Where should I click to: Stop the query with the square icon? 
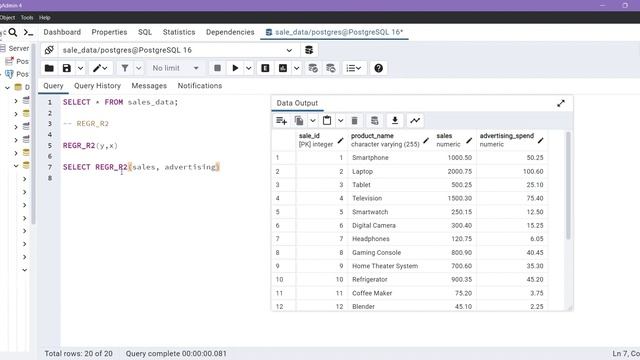[x=217, y=68]
